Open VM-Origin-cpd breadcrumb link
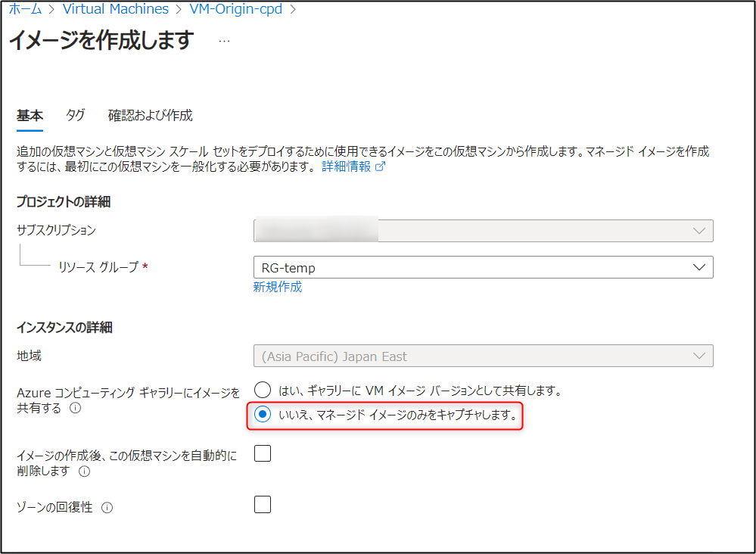The height and width of the screenshot is (554, 756). tap(236, 8)
